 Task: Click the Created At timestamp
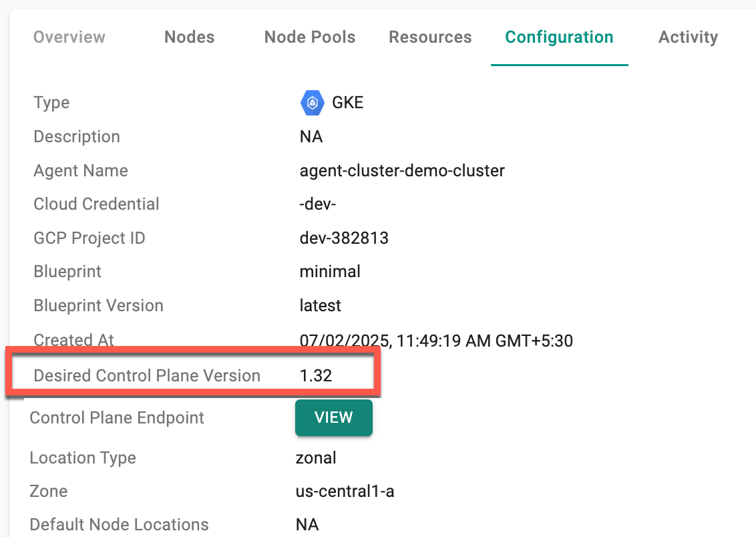436,341
